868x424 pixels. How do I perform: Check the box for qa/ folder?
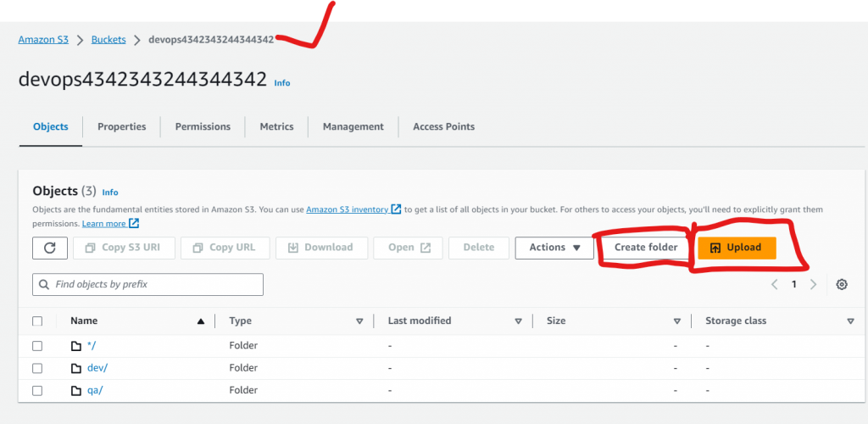point(37,391)
